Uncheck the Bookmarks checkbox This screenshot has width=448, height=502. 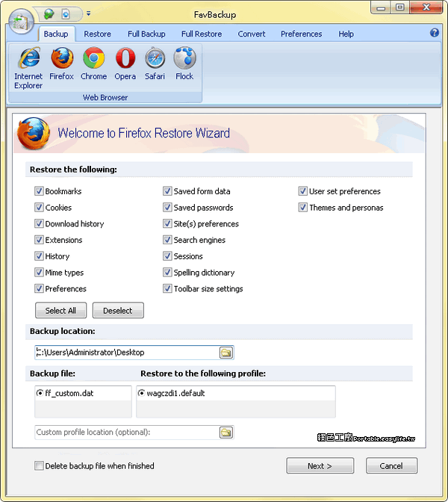click(x=39, y=191)
